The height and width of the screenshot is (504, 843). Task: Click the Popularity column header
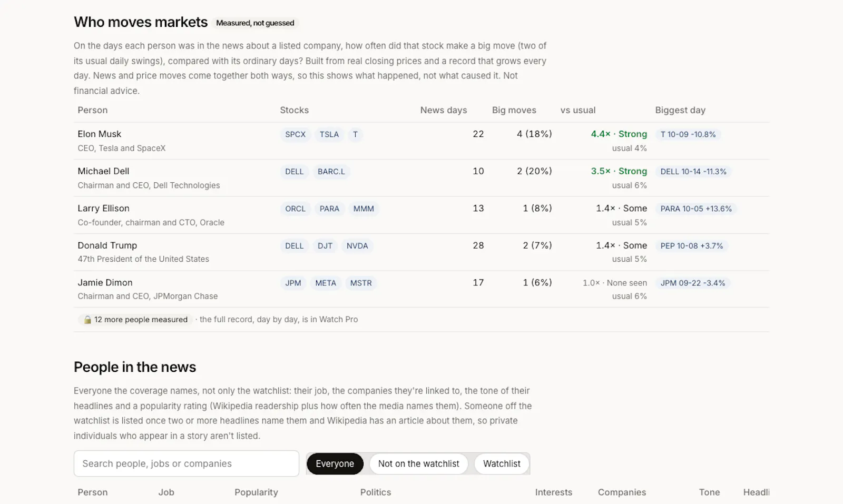(x=256, y=492)
